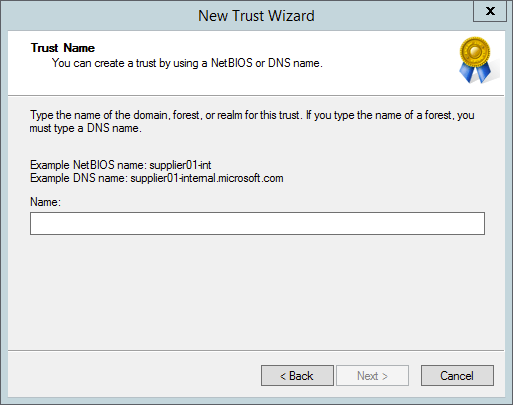The height and width of the screenshot is (405, 513).
Task: Click the greyed-out Next button
Action: tap(372, 375)
